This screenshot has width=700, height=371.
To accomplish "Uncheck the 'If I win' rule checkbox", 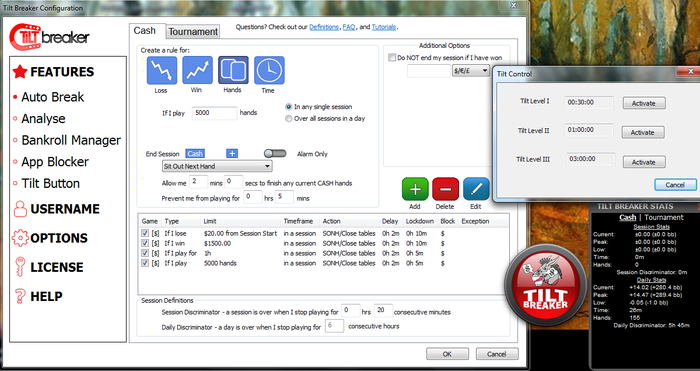I will click(145, 243).
